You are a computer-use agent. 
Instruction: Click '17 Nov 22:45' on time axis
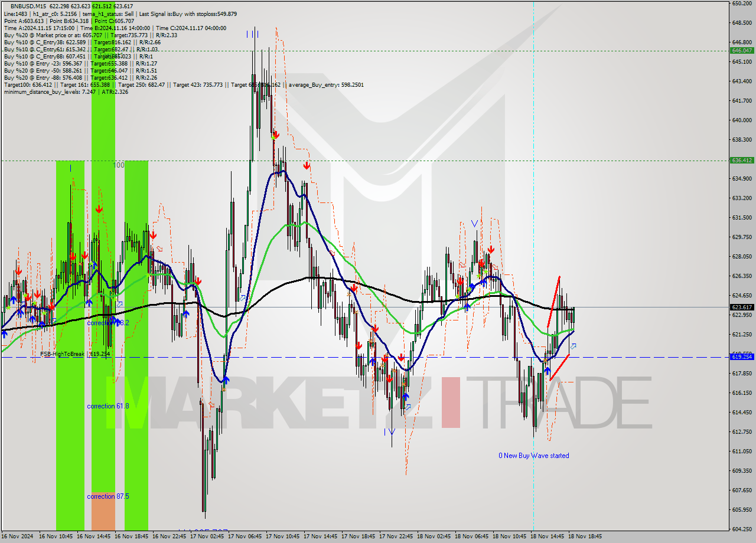point(396,537)
